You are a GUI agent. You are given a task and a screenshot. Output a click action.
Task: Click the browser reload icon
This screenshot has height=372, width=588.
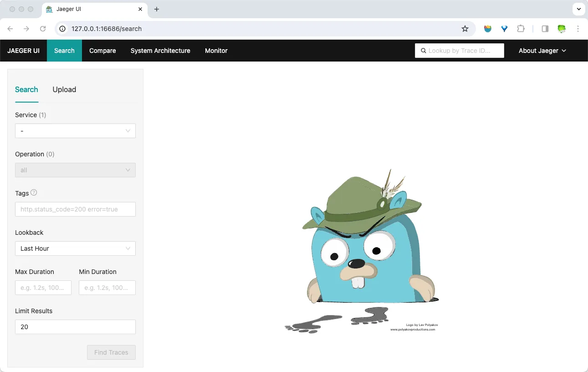click(43, 29)
